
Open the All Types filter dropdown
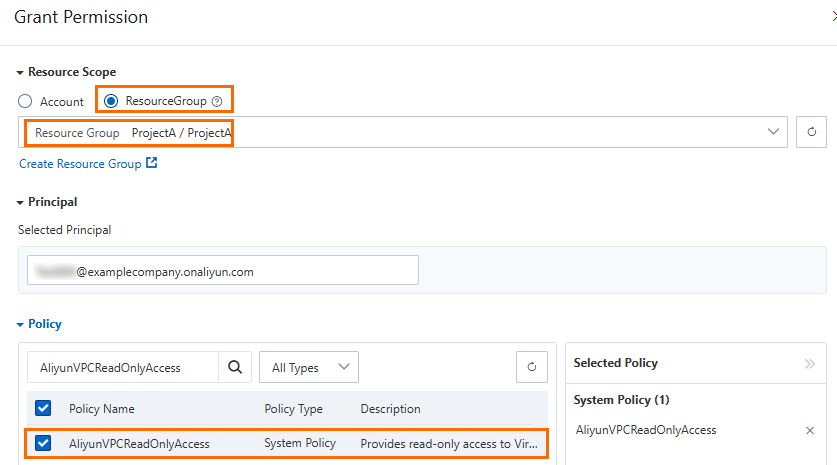(309, 367)
